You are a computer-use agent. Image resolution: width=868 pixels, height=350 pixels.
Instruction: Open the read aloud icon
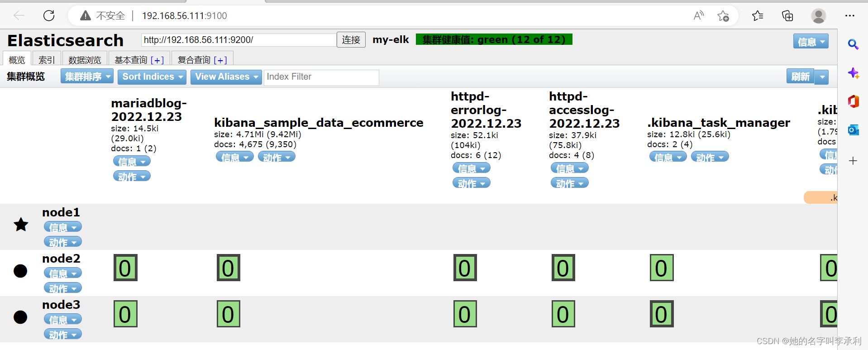699,16
